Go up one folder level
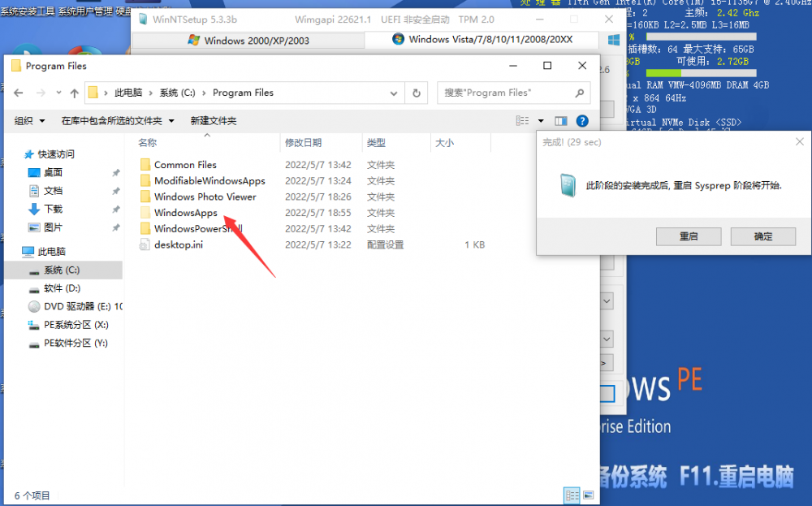The height and width of the screenshot is (506, 812). [x=74, y=93]
